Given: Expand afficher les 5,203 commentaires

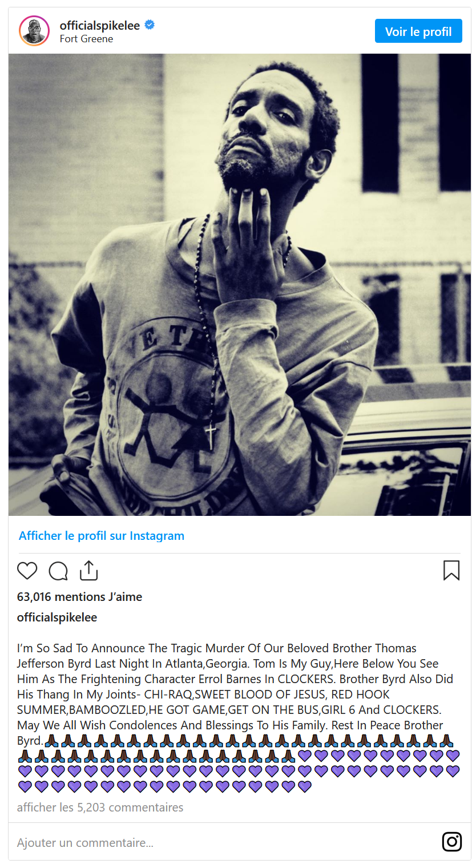Looking at the screenshot, I should point(100,808).
